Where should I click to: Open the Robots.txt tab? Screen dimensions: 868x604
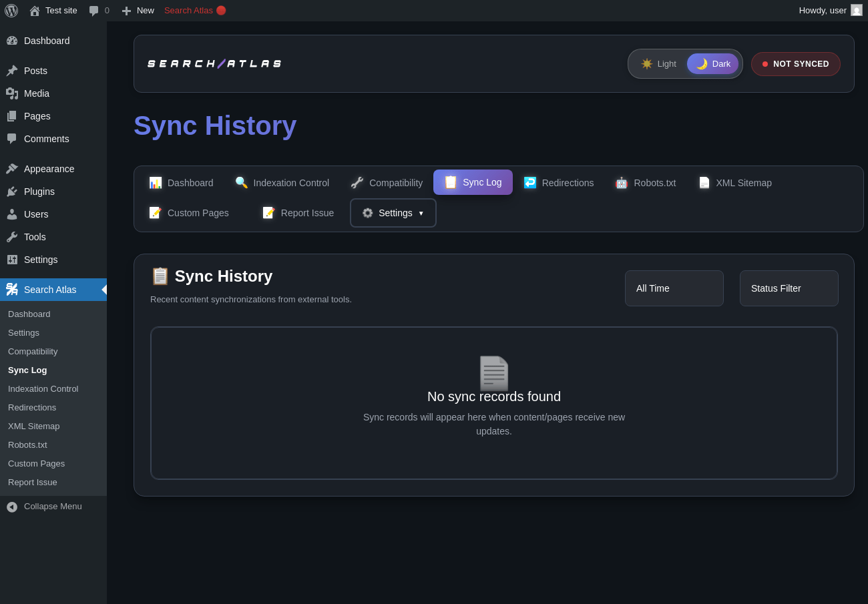646,182
